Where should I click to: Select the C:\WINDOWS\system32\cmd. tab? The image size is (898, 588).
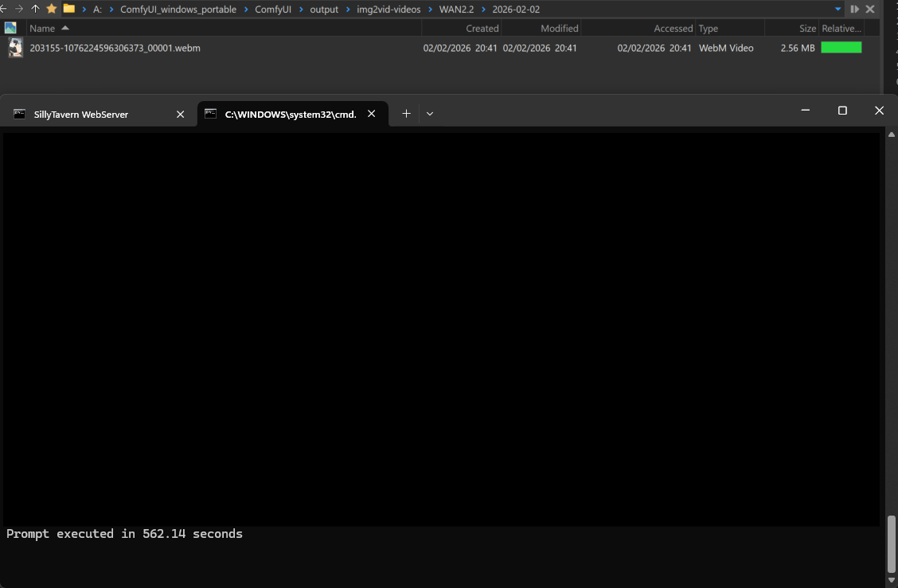point(291,115)
